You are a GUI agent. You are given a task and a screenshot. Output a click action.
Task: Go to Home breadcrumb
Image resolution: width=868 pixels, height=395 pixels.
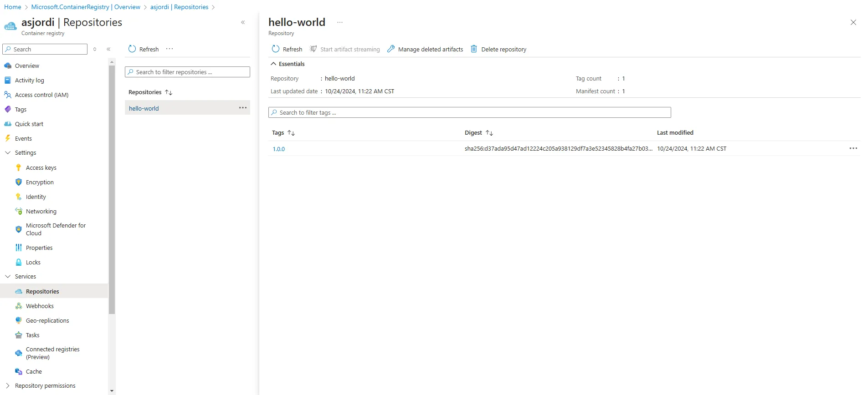[x=13, y=7]
